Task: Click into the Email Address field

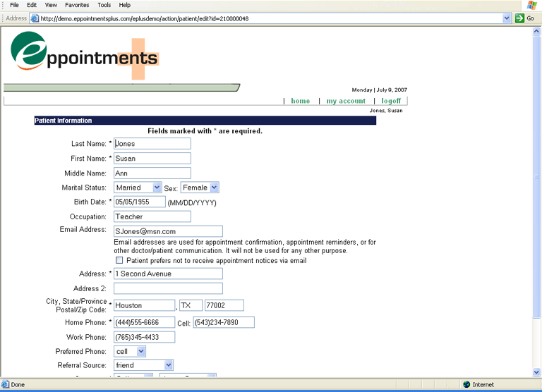Action: 168,231
